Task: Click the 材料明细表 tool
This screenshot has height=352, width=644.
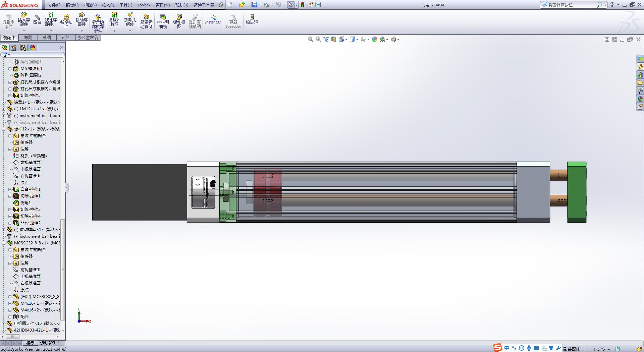Action: pyautogui.click(x=163, y=21)
